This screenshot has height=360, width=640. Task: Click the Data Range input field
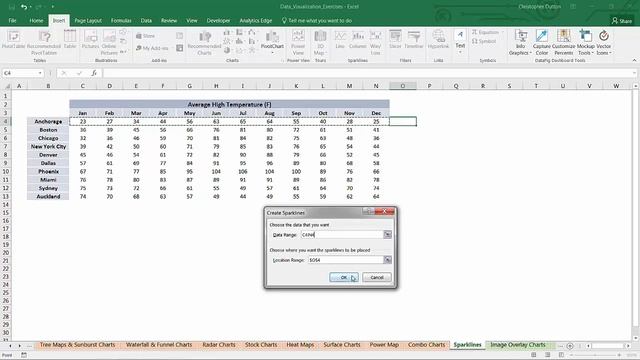[342, 235]
